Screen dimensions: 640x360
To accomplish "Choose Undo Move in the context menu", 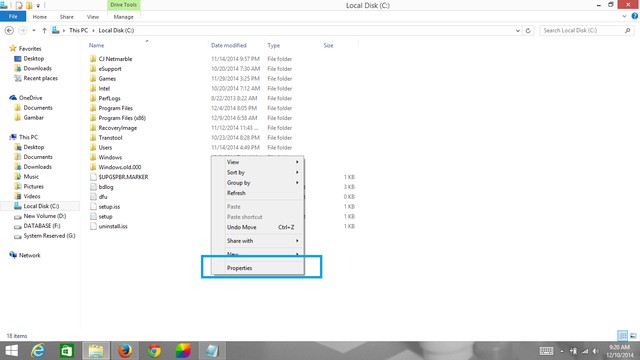I will click(x=258, y=227).
